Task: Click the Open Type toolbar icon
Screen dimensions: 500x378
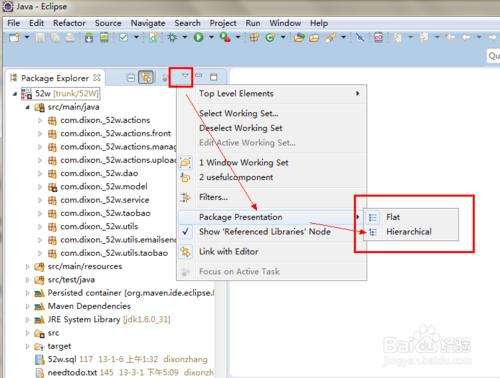Action: [299, 37]
